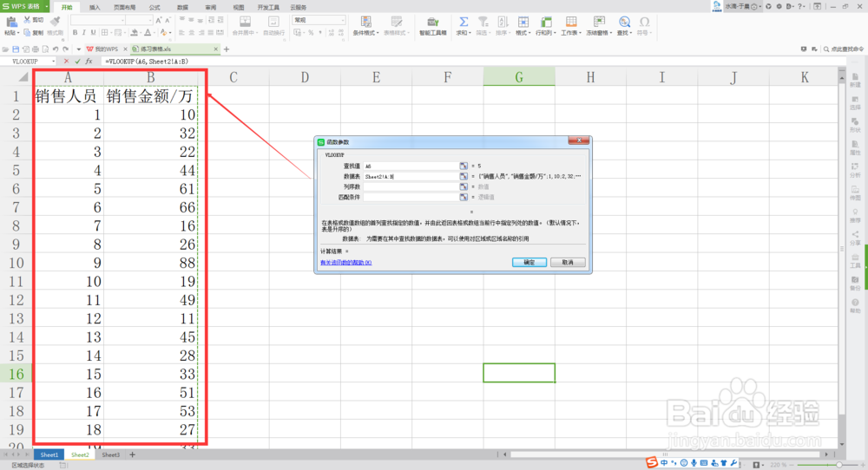Click 确定 button in function dialog
Image resolution: width=868 pixels, height=470 pixels.
click(529, 262)
